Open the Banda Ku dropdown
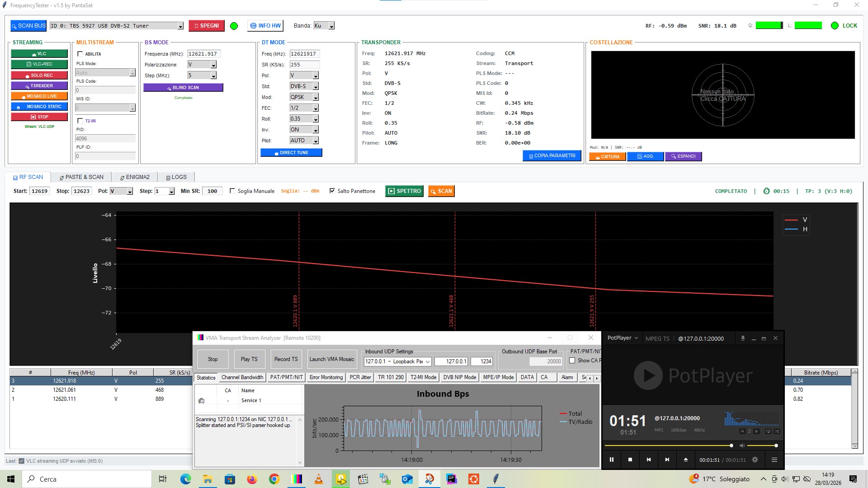This screenshot has width=868, height=488. (331, 26)
